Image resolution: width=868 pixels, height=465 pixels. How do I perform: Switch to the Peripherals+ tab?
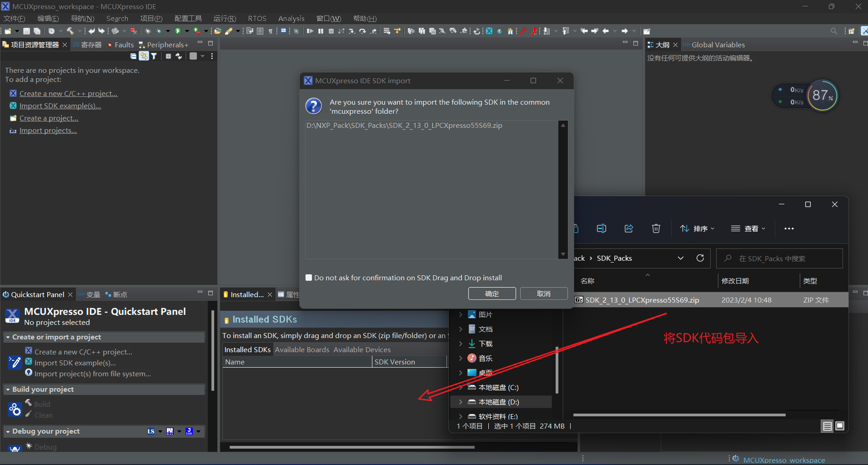pos(163,45)
